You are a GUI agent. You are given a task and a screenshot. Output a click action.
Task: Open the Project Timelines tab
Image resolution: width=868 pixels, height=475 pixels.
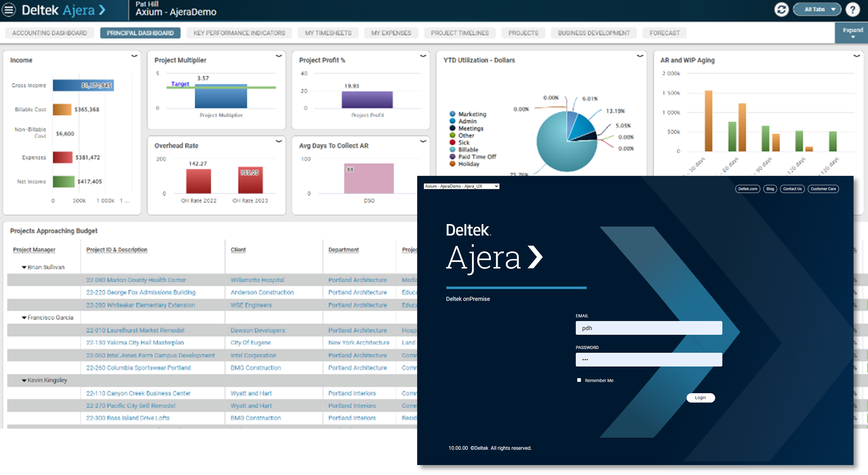pyautogui.click(x=459, y=33)
